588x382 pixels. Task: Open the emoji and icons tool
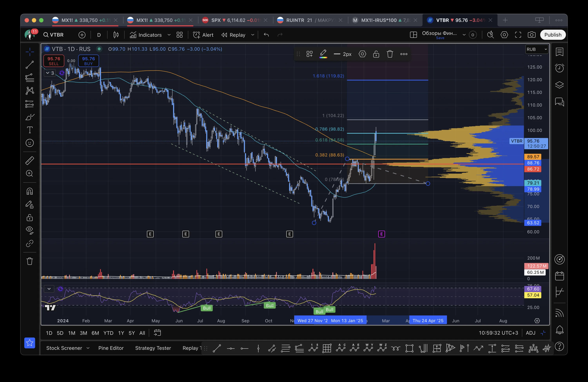[x=30, y=143]
